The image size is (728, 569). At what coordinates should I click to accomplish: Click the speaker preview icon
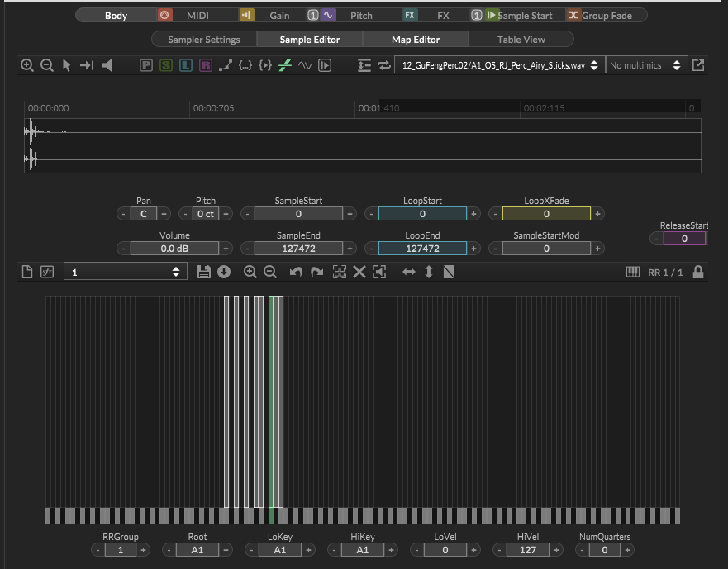pyautogui.click(x=107, y=65)
